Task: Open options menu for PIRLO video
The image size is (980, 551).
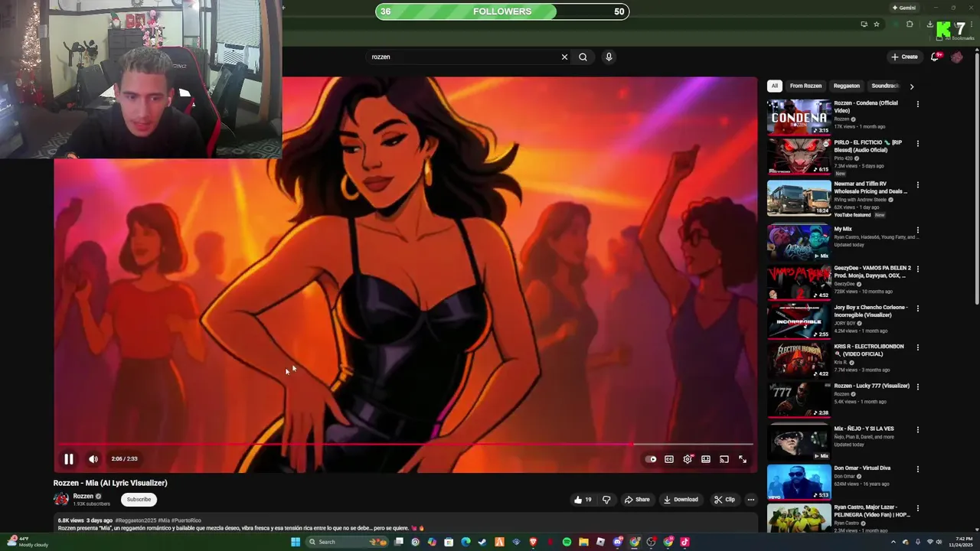Action: (x=917, y=143)
